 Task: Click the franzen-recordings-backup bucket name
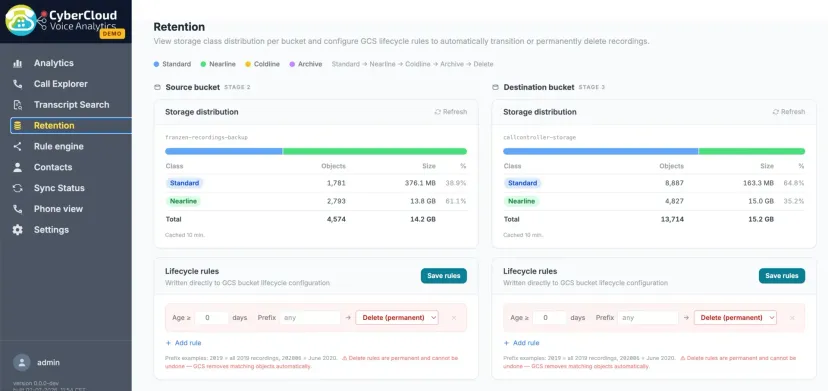click(x=206, y=137)
